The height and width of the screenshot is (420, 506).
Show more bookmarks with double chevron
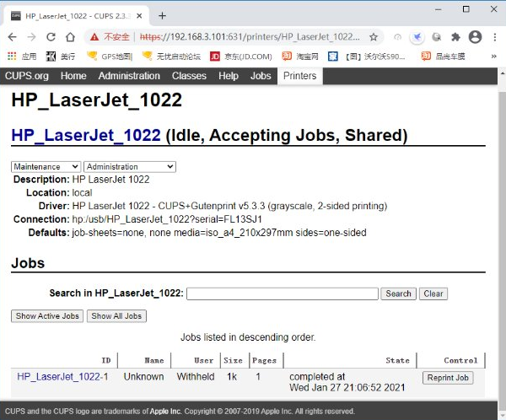pos(493,57)
